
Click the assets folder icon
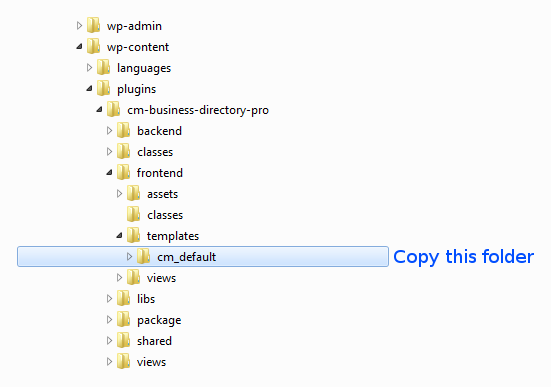134,193
